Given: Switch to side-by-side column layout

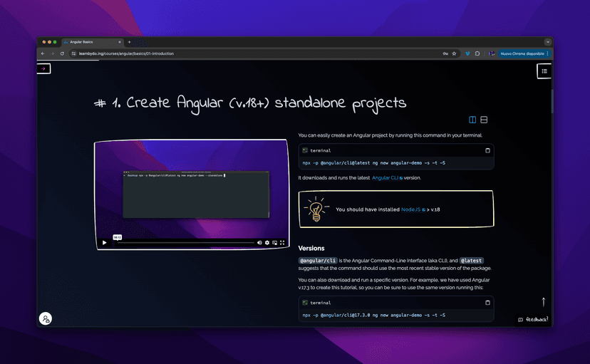Looking at the screenshot, I should coord(472,120).
